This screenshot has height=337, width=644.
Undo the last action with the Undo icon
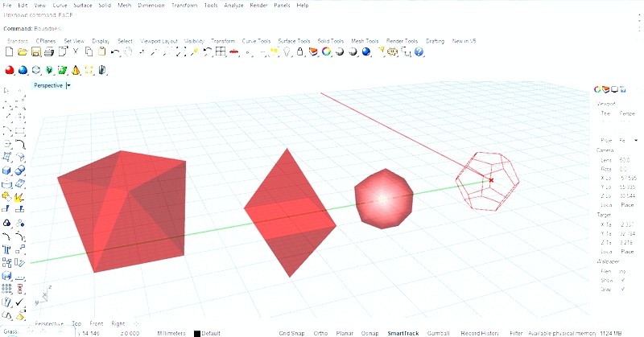tap(115, 52)
